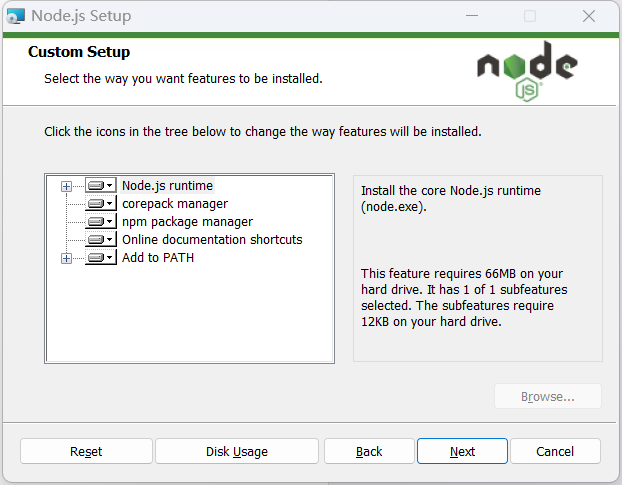The height and width of the screenshot is (485, 622).
Task: Select the npm package manager tree item
Action: (187, 222)
